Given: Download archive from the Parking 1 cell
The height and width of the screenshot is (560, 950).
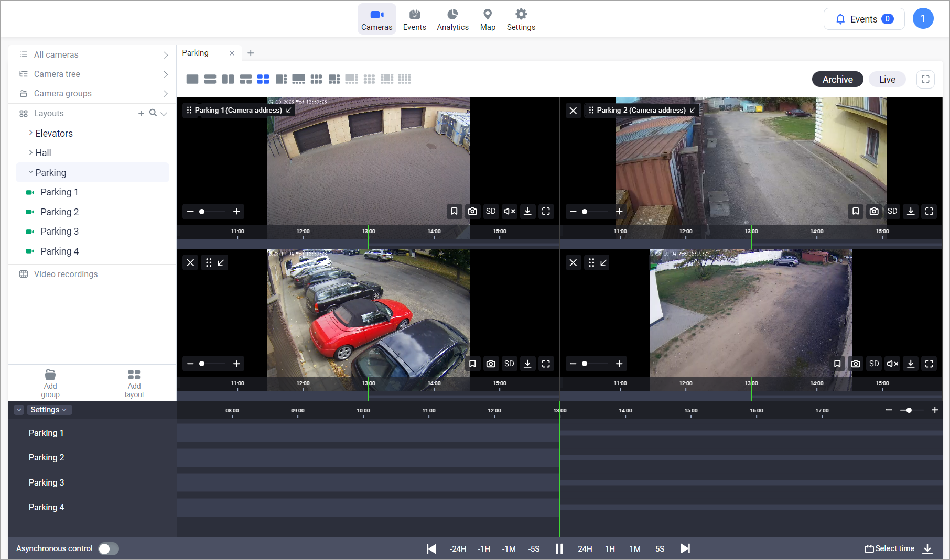Looking at the screenshot, I should [527, 211].
